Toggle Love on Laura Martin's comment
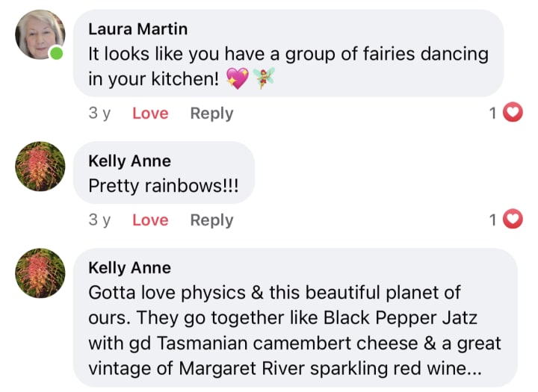 (x=150, y=113)
